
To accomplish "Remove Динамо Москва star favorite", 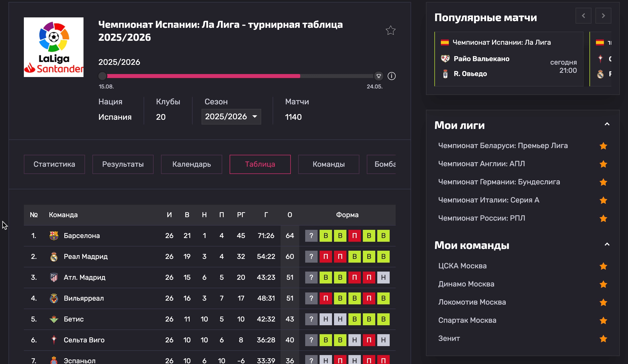I will click(603, 284).
